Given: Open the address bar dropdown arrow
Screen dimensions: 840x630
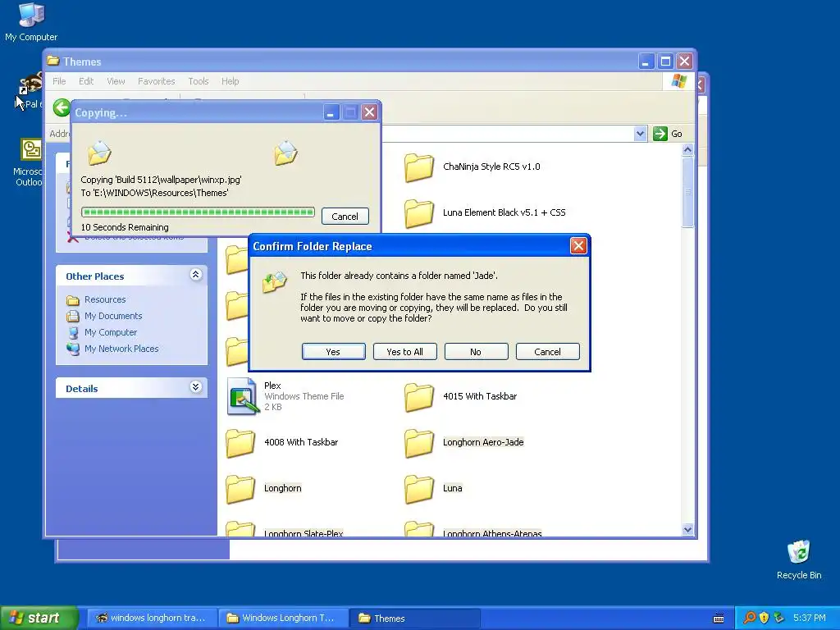Looking at the screenshot, I should 640,134.
